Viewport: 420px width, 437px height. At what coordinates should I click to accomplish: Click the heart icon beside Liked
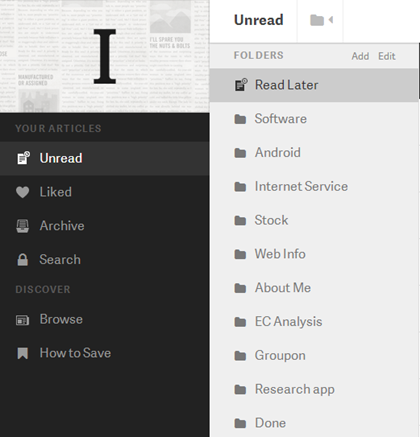click(23, 192)
